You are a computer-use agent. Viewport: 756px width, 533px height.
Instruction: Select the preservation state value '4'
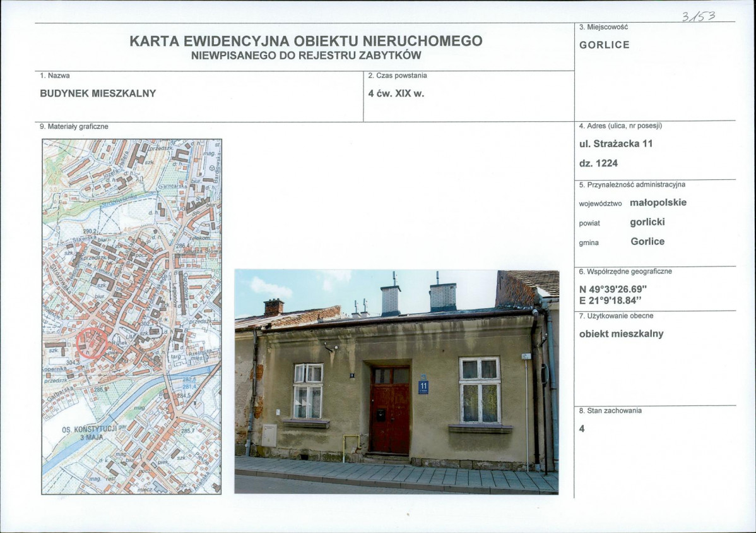[582, 429]
